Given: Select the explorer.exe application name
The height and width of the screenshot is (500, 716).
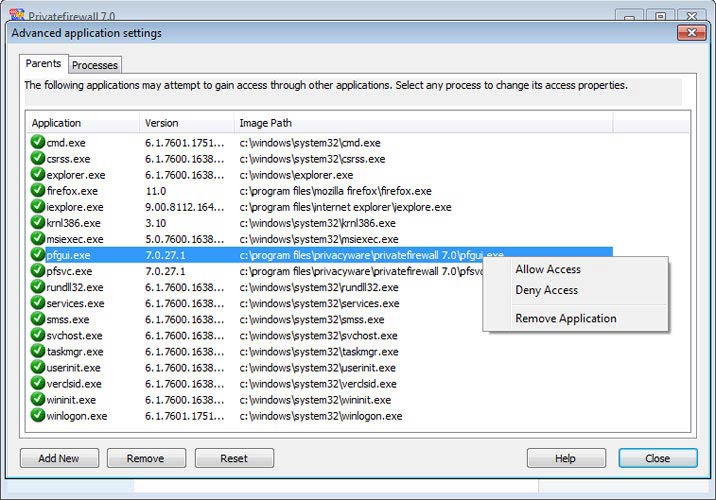Looking at the screenshot, I should click(75, 175).
